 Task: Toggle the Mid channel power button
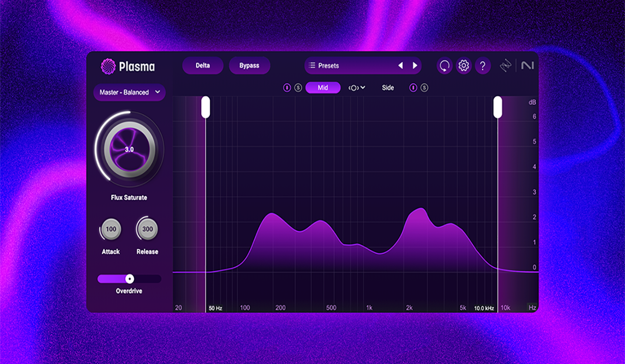[x=287, y=88]
